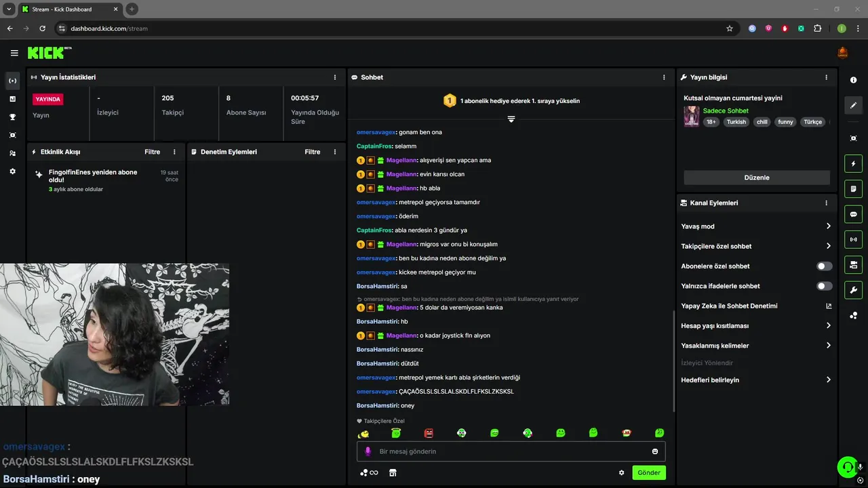Reload the page in the browser toolbar

tap(42, 28)
